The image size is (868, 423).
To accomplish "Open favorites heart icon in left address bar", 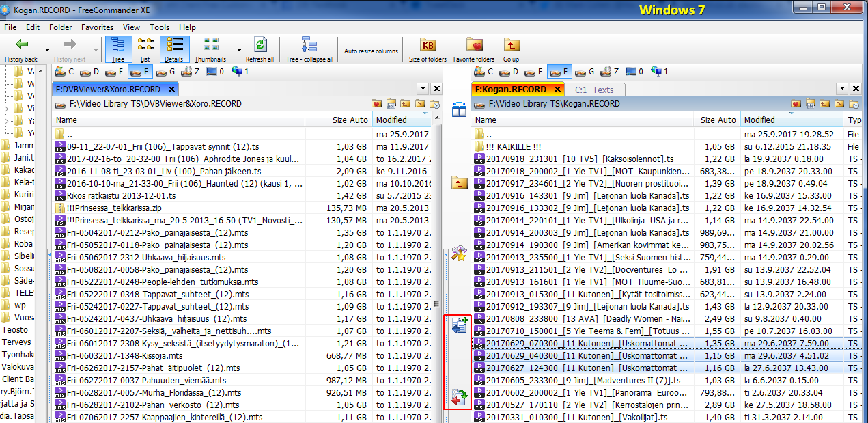I will tap(377, 104).
